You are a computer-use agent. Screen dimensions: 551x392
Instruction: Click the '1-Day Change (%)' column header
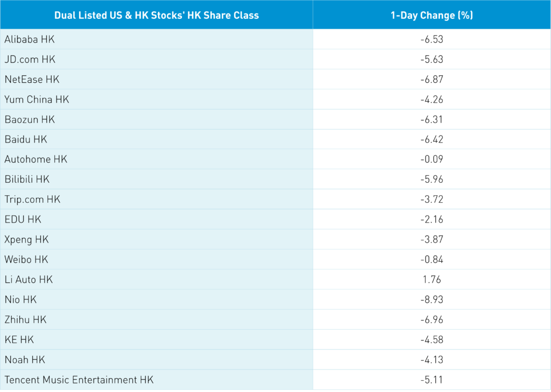[x=432, y=15]
